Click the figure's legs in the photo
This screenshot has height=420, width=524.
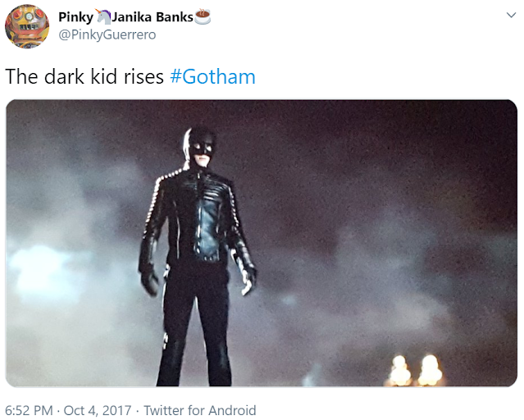[x=195, y=326]
